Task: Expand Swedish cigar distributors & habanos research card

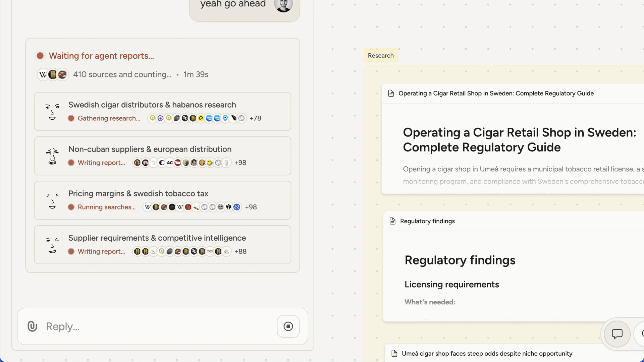Action: (152, 105)
